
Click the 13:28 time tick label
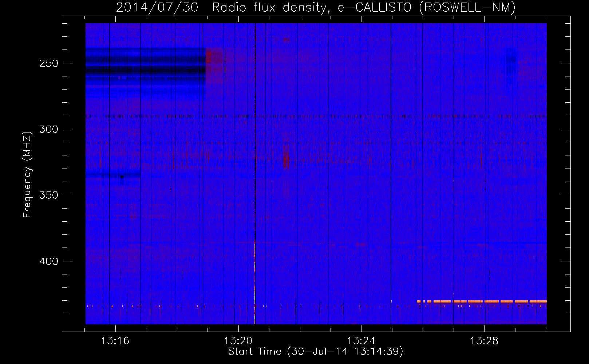pos(484,341)
